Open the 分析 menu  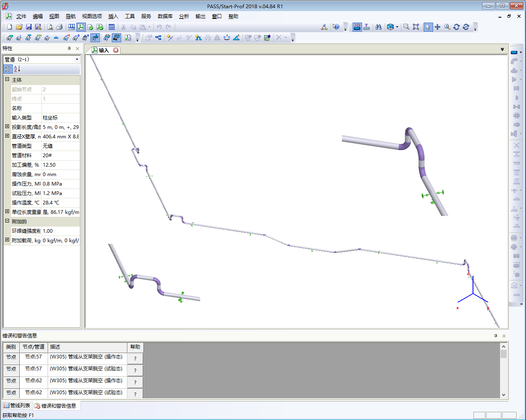coord(184,16)
